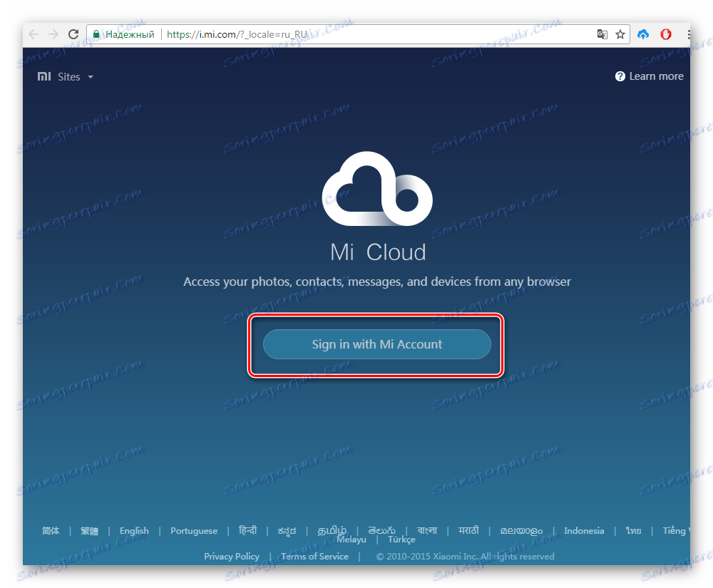713x588 pixels.
Task: Go forward using the browser forward arrow
Action: [x=53, y=34]
